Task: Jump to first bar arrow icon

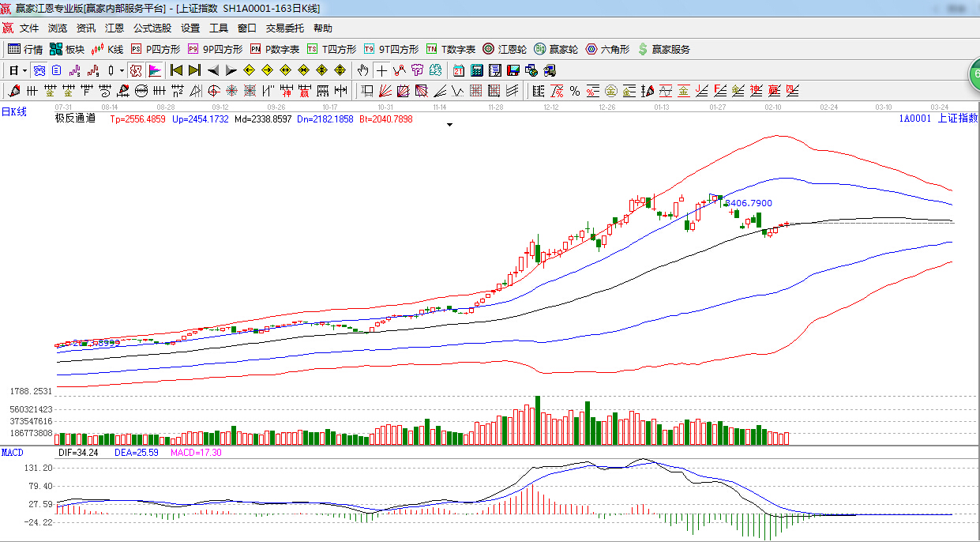Action: coord(176,70)
